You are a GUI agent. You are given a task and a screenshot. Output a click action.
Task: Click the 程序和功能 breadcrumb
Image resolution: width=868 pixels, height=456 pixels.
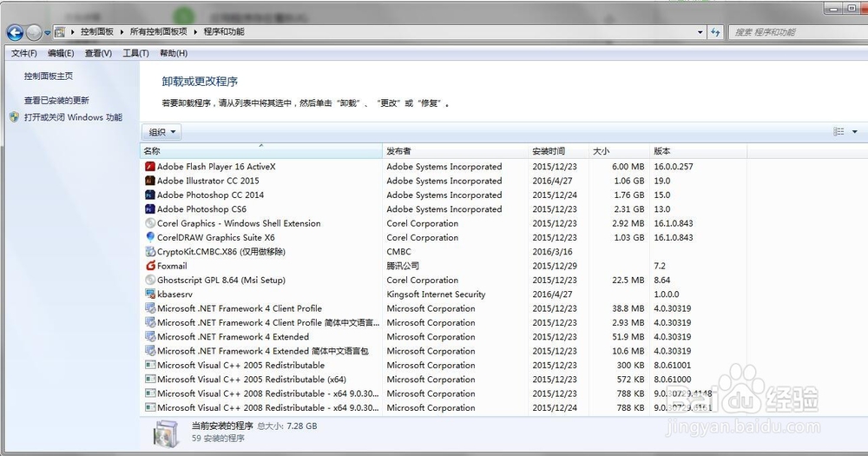click(x=224, y=31)
